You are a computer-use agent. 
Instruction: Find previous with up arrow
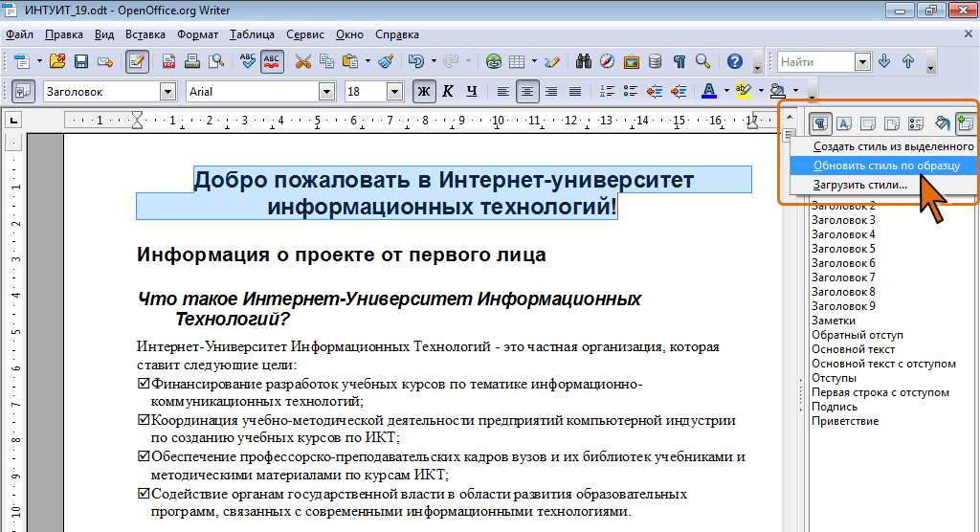pyautogui.click(x=908, y=61)
